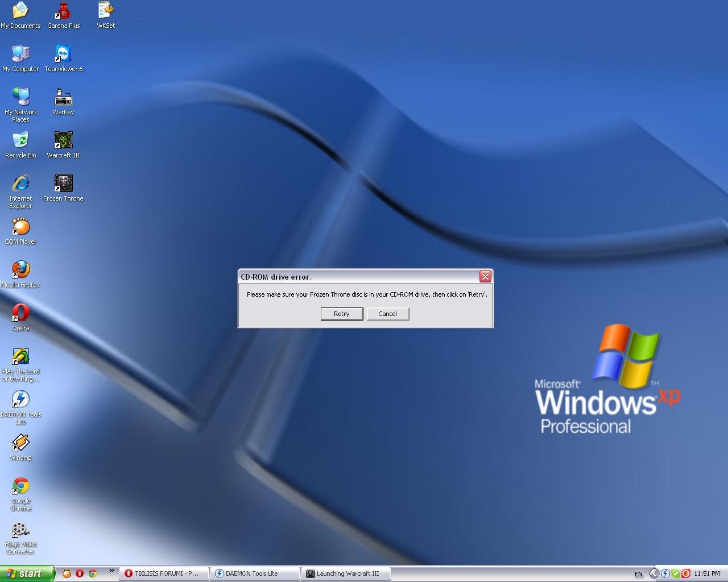
Task: Select the Winamp desktop shortcut
Action: click(x=20, y=443)
